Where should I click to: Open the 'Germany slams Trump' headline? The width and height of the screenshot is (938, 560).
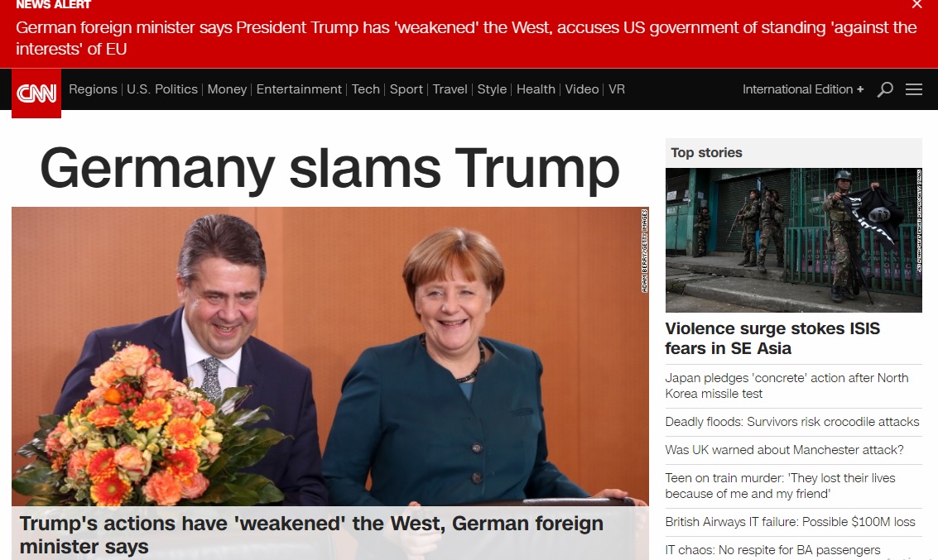pos(330,169)
